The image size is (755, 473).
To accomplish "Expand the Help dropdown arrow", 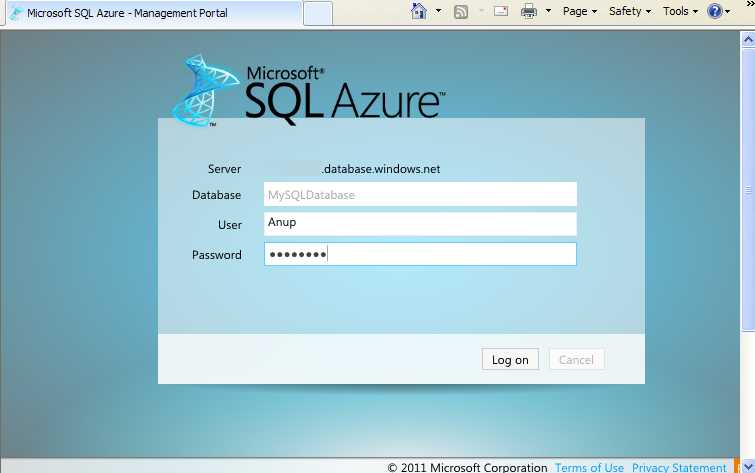I will pos(732,11).
